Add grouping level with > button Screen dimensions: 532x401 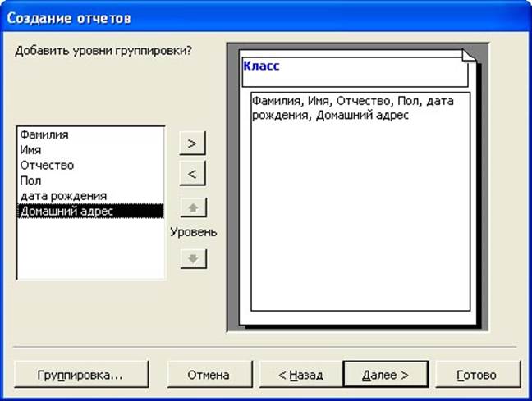pyautogui.click(x=192, y=144)
